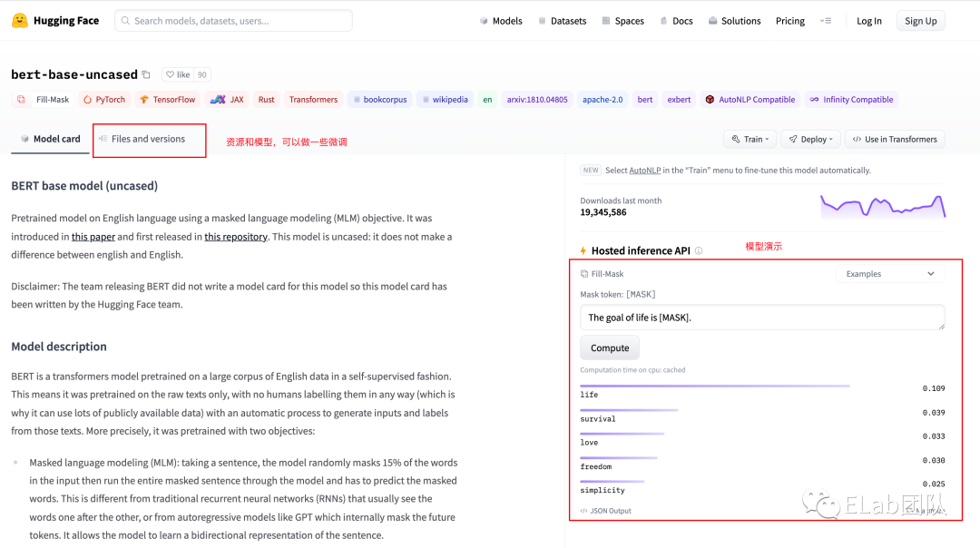Click the 'life' prediction result bar

(x=714, y=387)
